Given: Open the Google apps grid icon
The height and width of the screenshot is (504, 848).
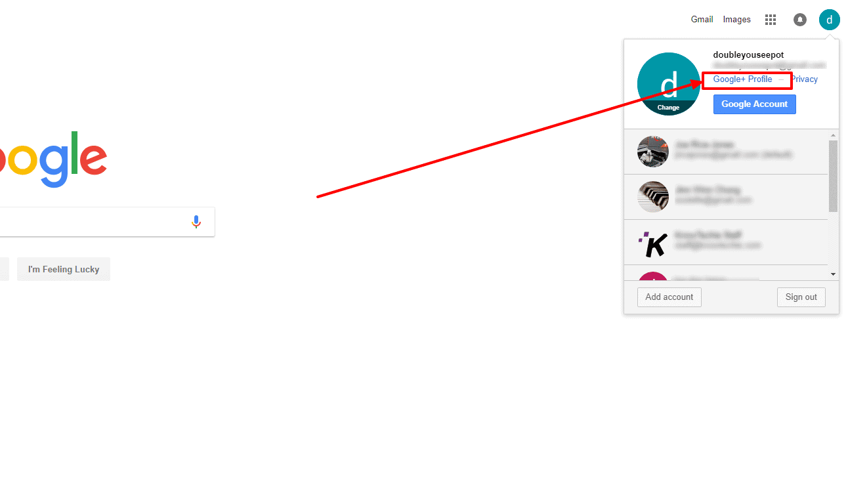Looking at the screenshot, I should [x=771, y=20].
